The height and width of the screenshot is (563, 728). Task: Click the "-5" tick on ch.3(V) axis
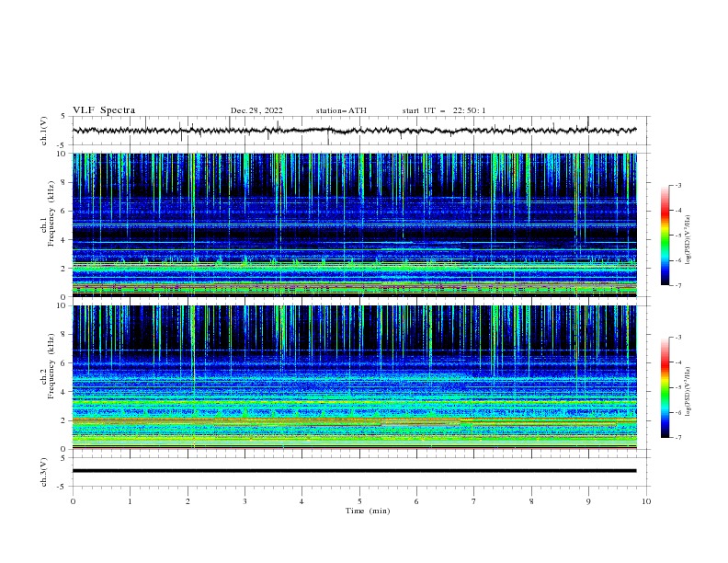(x=63, y=487)
